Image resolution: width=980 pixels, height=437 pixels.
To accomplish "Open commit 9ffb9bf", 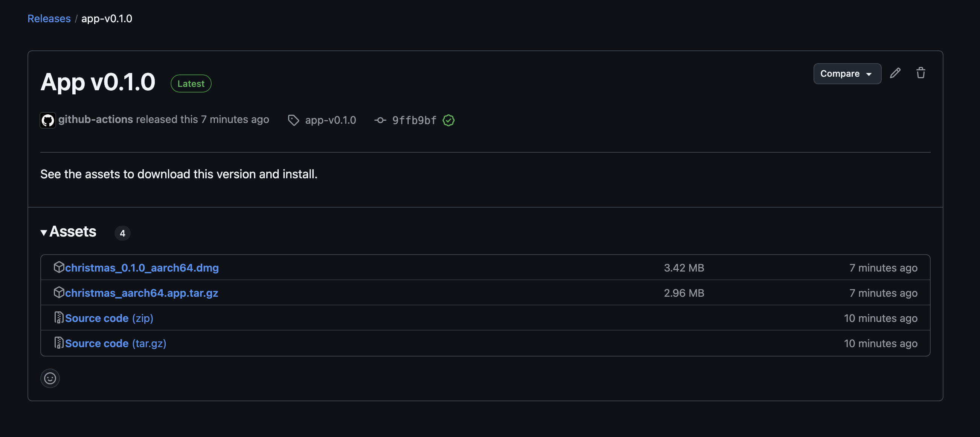I will tap(414, 120).
